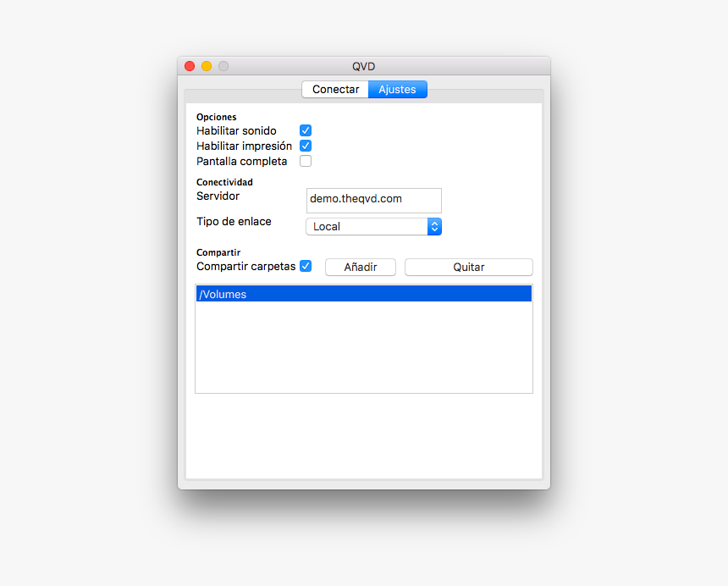The height and width of the screenshot is (586, 728).
Task: Select the Ajustes tab
Action: click(397, 90)
